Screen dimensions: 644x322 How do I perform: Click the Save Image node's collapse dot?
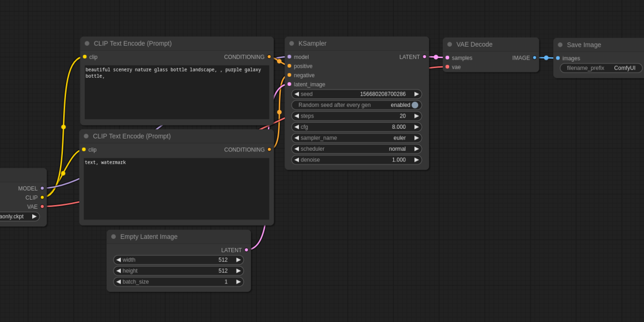(x=560, y=45)
